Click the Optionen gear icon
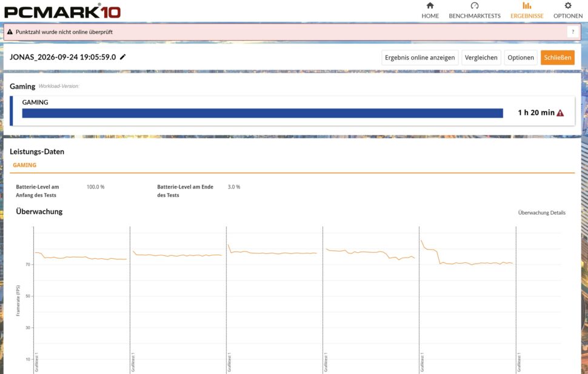The width and height of the screenshot is (588, 374). [x=568, y=5]
